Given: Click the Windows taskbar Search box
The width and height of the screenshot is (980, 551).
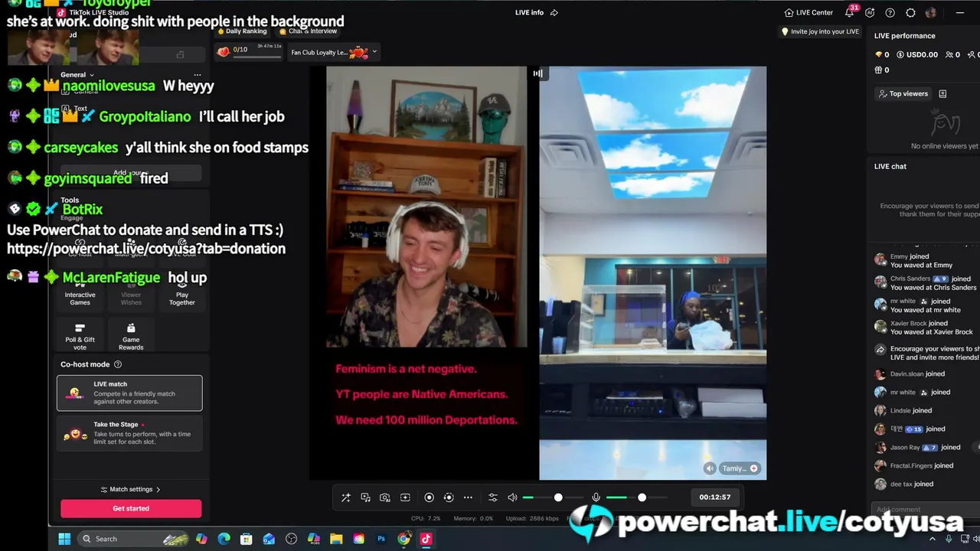Looking at the screenshot, I should pos(134,539).
